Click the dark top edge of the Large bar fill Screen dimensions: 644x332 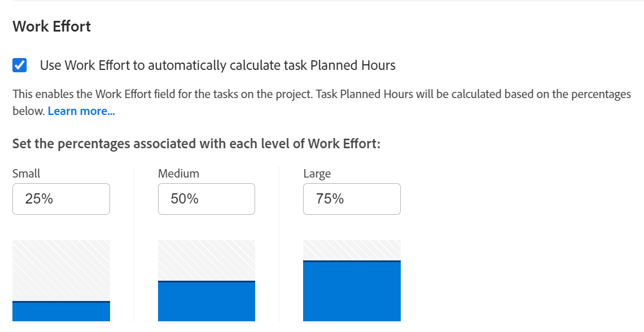[352, 261]
